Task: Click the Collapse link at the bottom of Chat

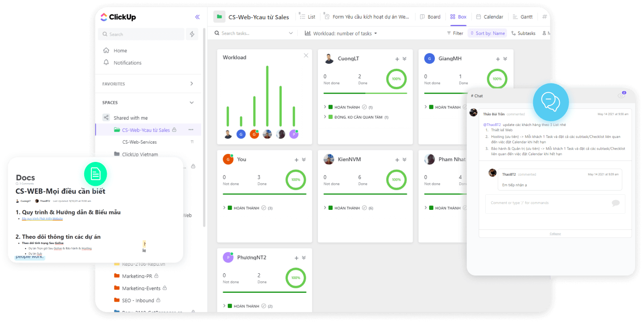Action: tap(555, 233)
